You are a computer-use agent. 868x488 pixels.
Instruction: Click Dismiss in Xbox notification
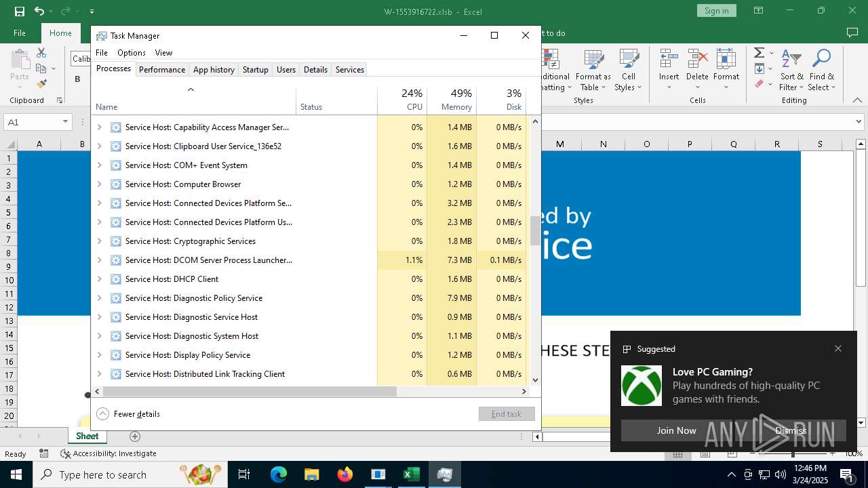click(x=791, y=430)
